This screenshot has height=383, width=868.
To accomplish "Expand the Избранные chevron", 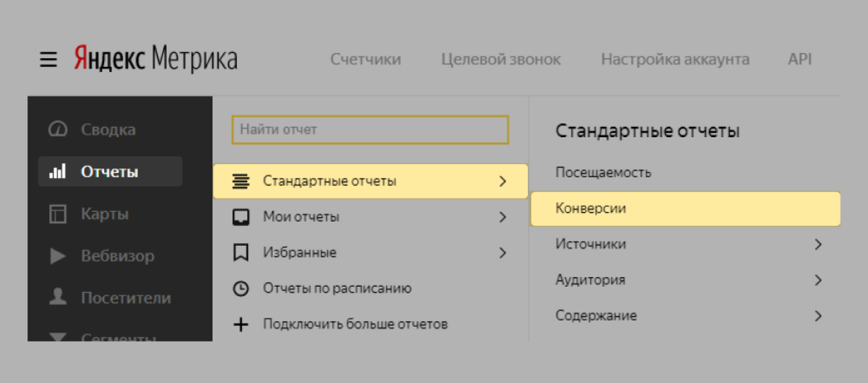I will pos(503,253).
